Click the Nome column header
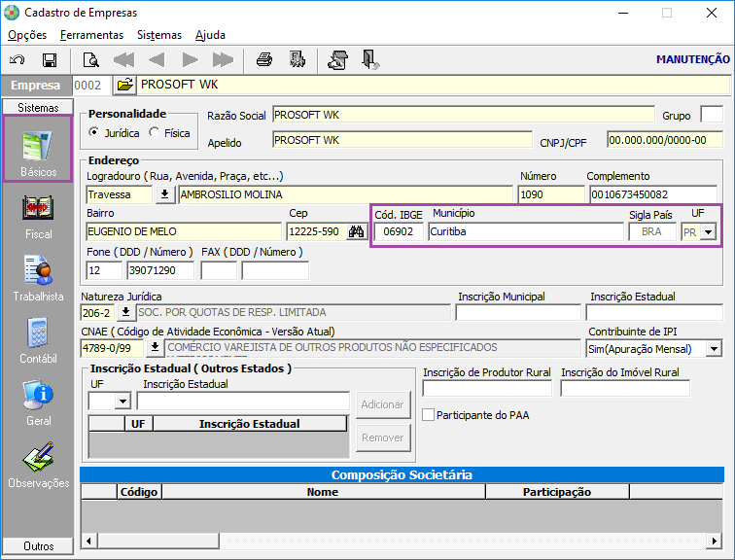Viewport: 735px width, 560px height. click(323, 492)
